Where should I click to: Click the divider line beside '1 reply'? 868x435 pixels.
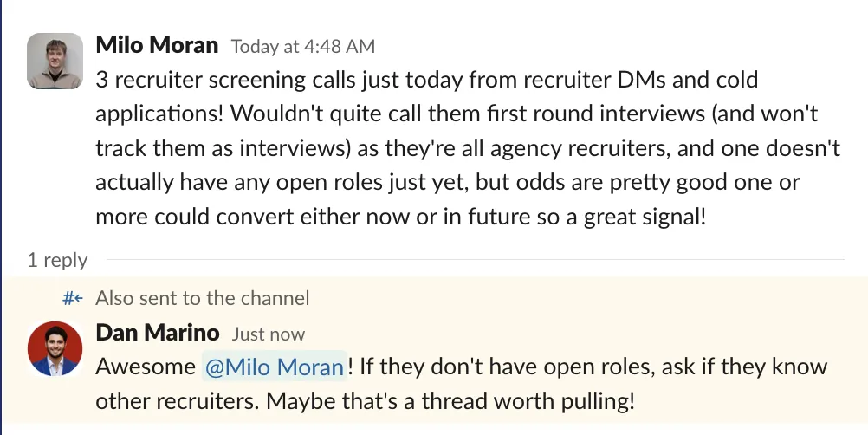[x=475, y=259]
